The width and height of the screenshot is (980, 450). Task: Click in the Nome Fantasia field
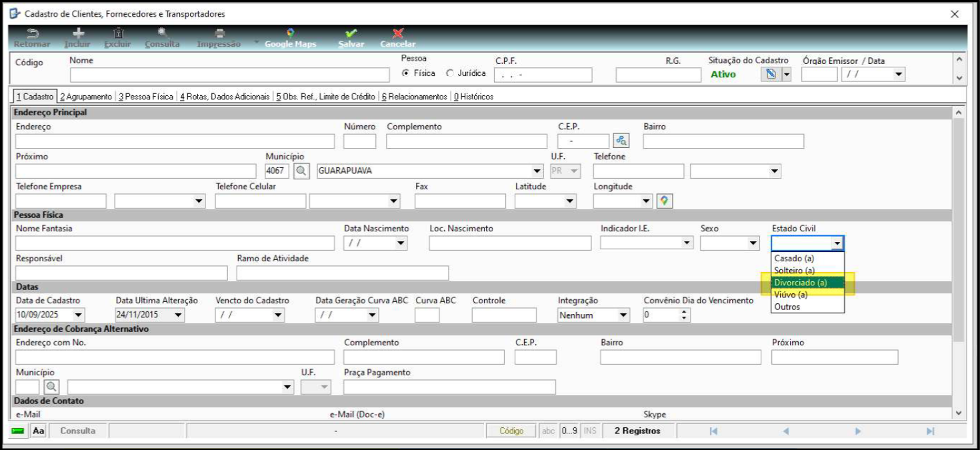click(x=175, y=243)
